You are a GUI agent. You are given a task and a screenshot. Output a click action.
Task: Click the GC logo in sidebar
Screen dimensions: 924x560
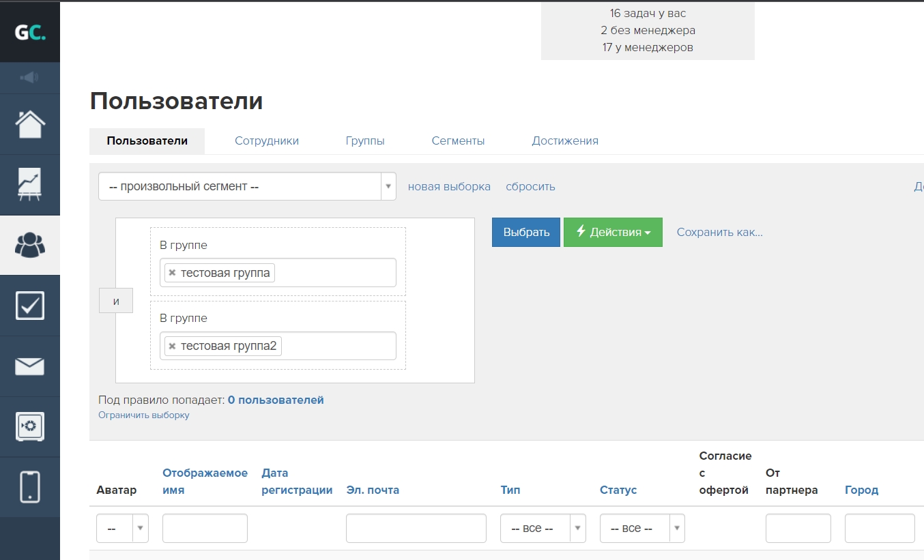click(x=30, y=32)
